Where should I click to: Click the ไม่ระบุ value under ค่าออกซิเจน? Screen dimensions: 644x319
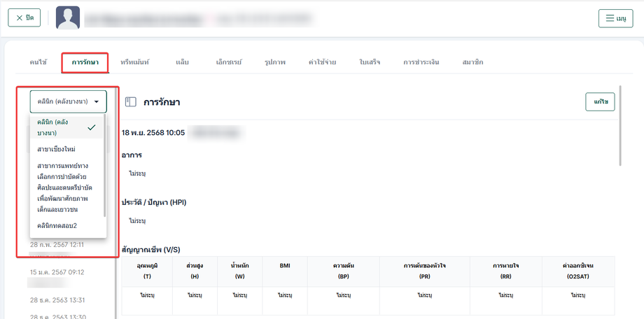coord(578,295)
